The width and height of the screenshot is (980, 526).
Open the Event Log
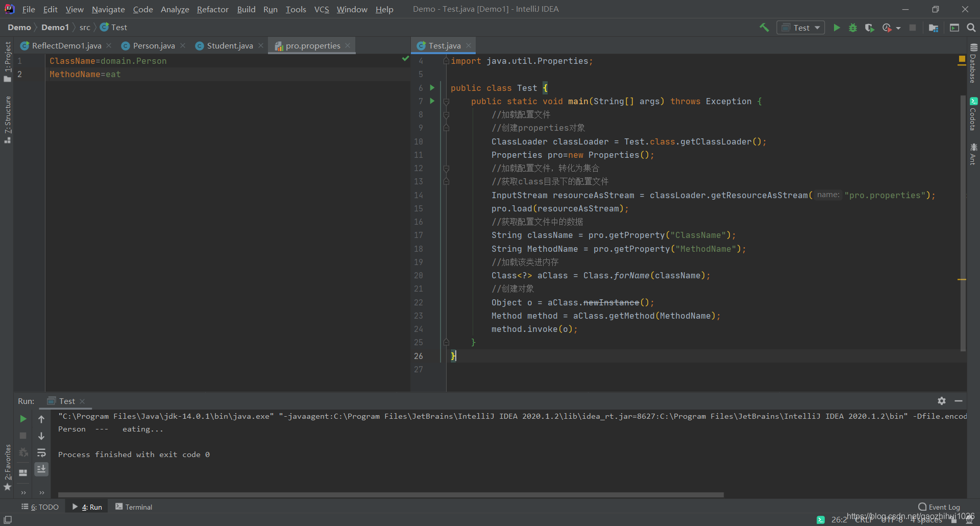[x=939, y=507]
